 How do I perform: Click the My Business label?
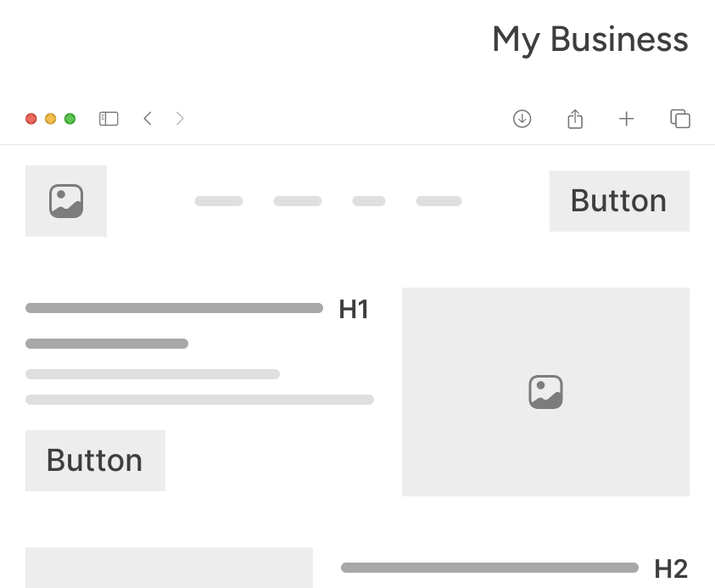(x=590, y=39)
